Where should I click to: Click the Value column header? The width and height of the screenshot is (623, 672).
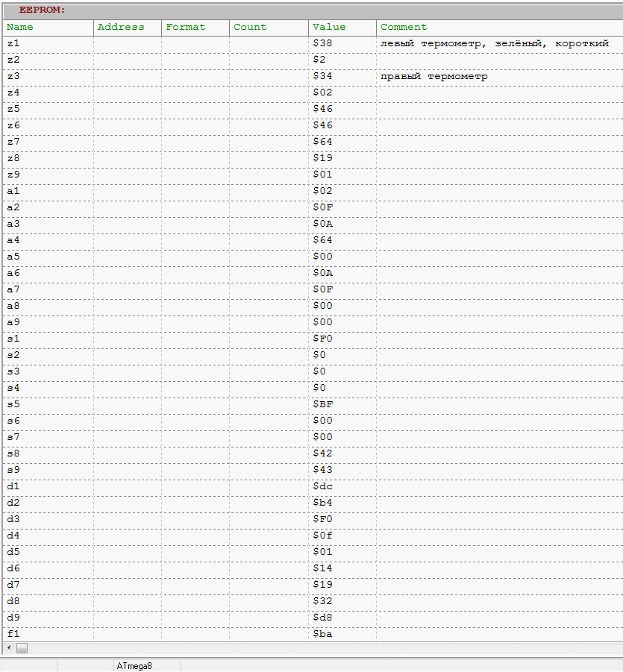click(329, 27)
